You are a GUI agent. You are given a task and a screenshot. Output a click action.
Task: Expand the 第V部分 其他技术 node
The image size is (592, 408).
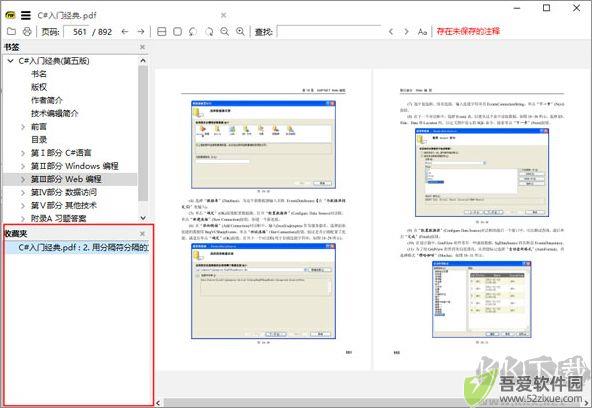tap(23, 206)
